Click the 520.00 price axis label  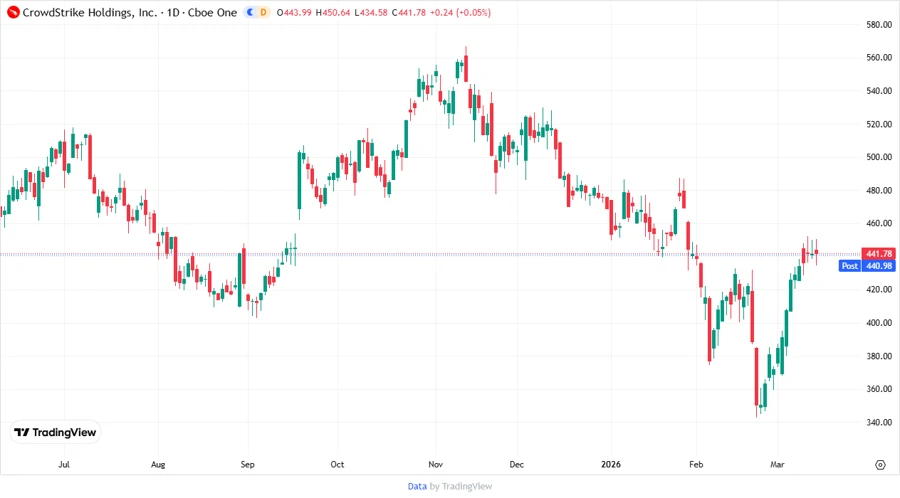click(x=879, y=124)
